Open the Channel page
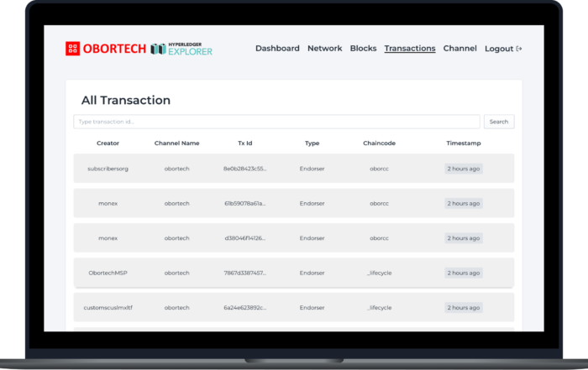The height and width of the screenshot is (370, 588). click(459, 49)
